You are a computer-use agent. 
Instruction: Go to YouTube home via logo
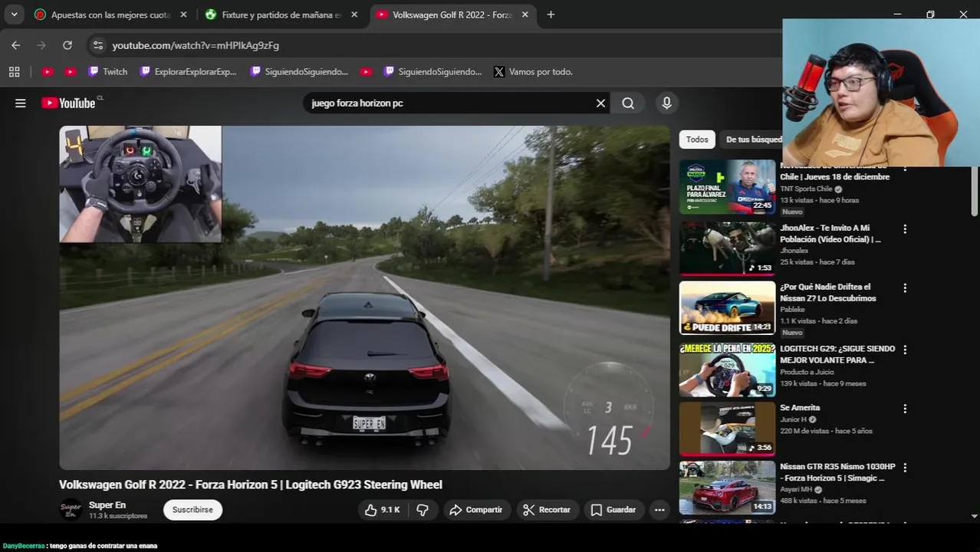69,103
